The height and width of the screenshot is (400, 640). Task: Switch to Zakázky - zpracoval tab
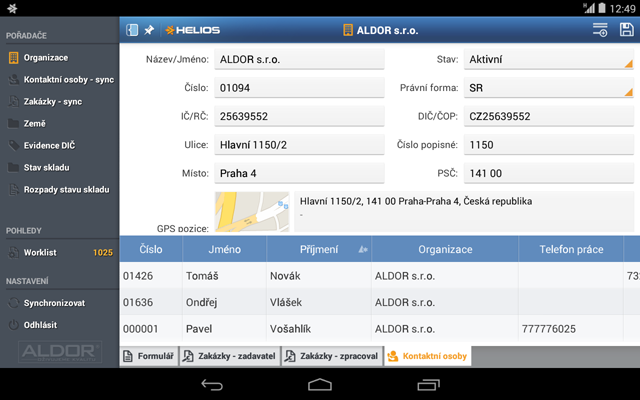(x=332, y=356)
